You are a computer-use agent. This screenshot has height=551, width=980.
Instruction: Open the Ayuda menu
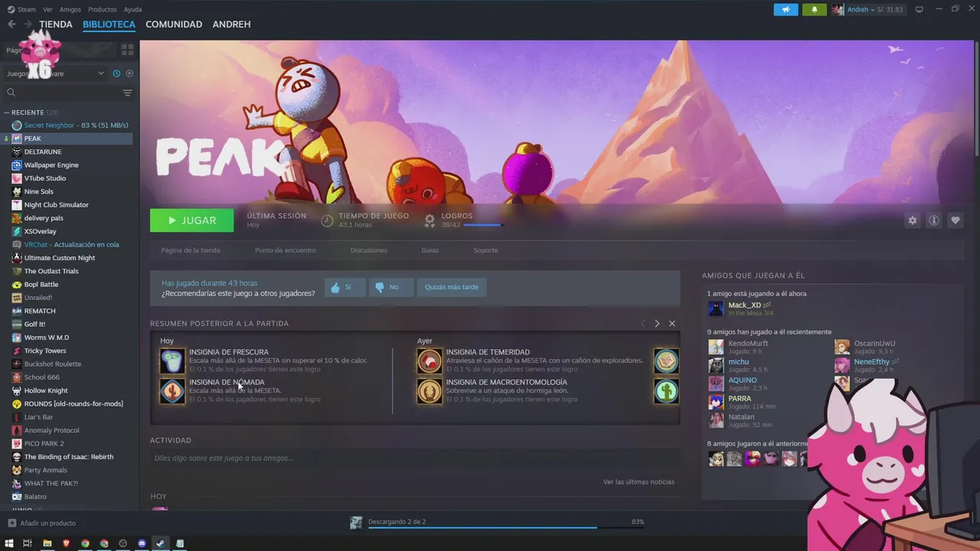point(132,9)
